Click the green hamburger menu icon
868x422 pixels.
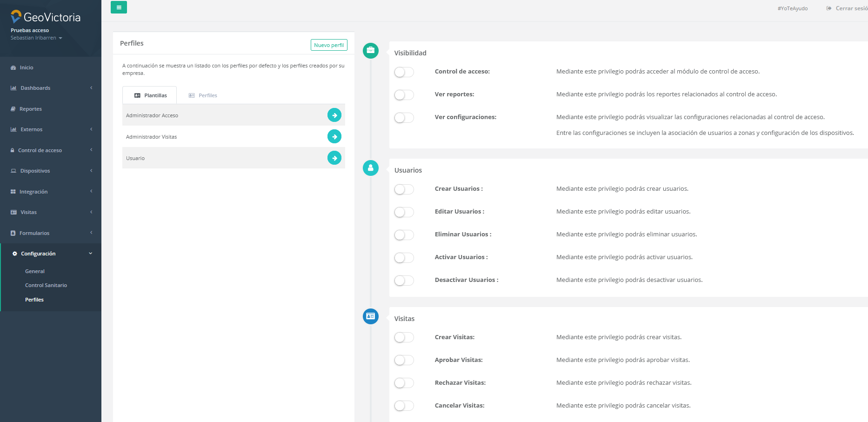pos(119,7)
